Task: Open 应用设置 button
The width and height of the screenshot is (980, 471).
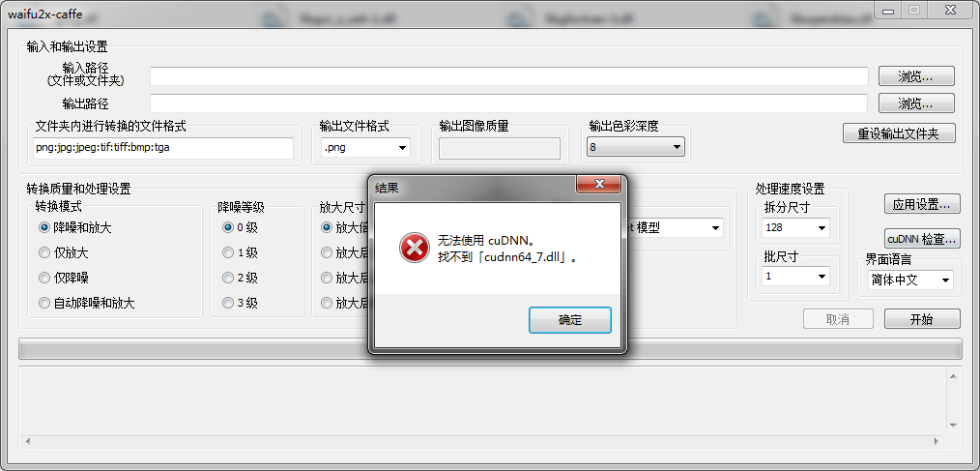Action: pos(922,204)
